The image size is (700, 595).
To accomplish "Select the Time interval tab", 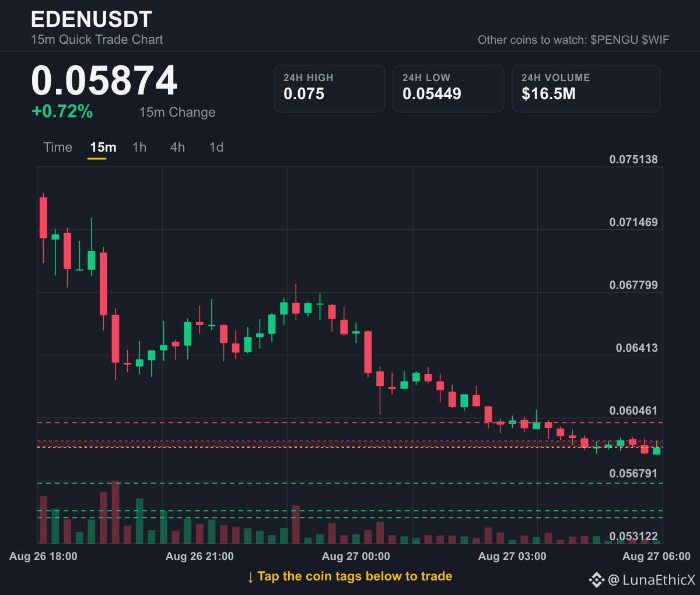I will point(58,147).
